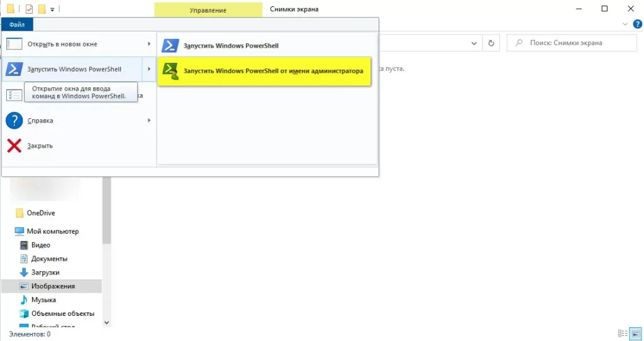Click the Документы page icon

pyautogui.click(x=25, y=259)
